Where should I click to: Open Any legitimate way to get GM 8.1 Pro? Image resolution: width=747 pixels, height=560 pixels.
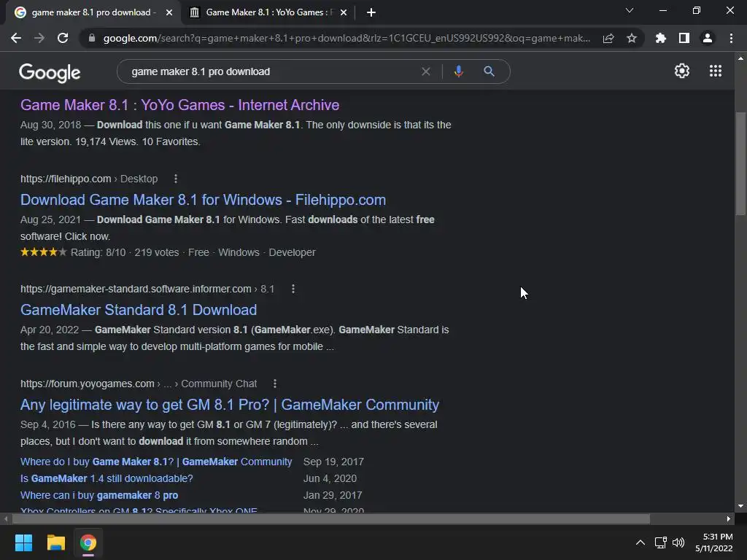click(x=230, y=405)
